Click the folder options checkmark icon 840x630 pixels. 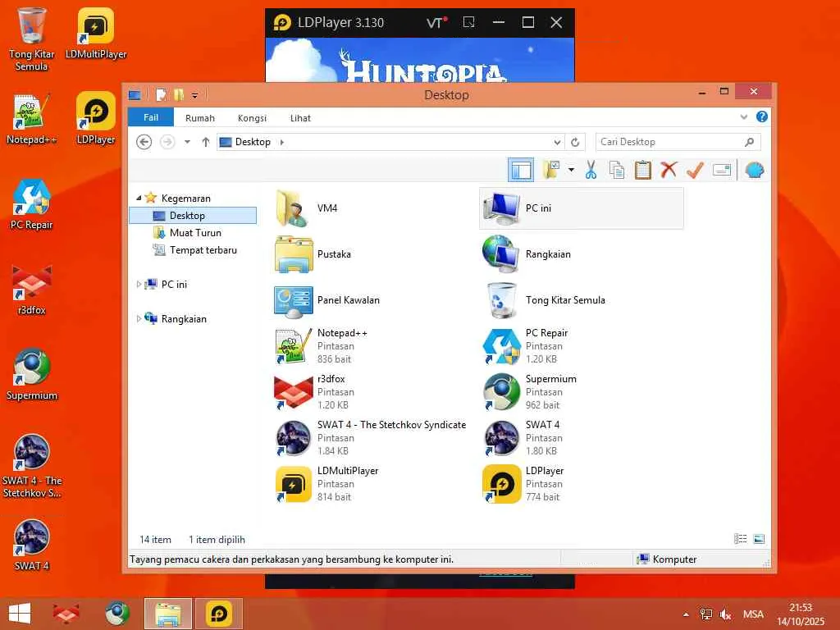551,171
